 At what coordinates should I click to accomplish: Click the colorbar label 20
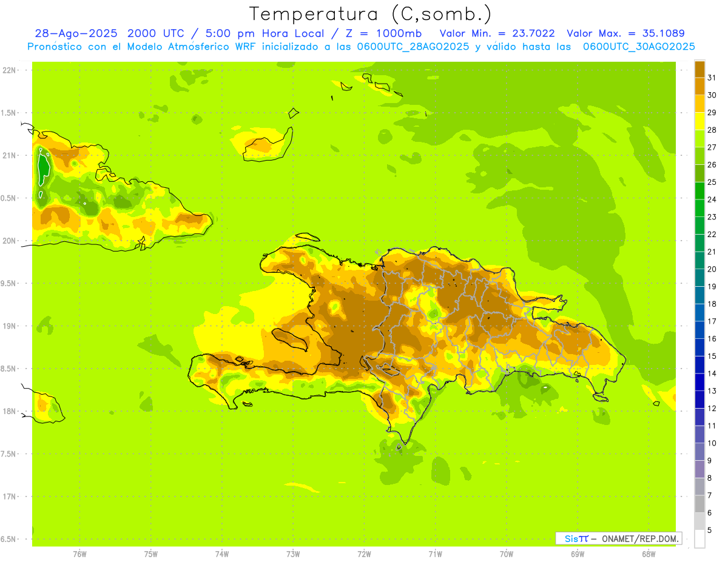click(712, 269)
